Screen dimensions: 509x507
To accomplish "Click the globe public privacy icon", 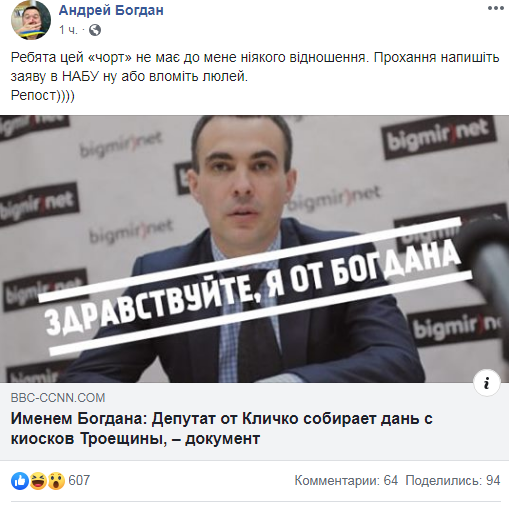I will click(x=95, y=30).
